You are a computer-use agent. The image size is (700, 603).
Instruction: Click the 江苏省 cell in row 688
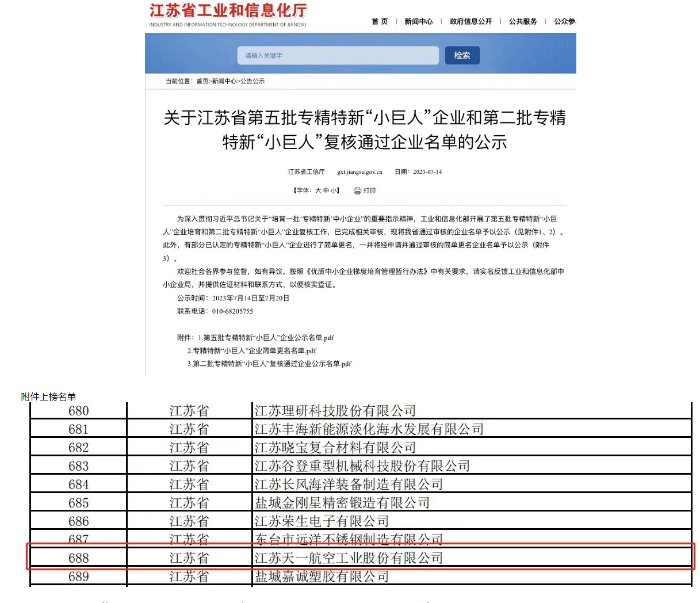pos(189,558)
